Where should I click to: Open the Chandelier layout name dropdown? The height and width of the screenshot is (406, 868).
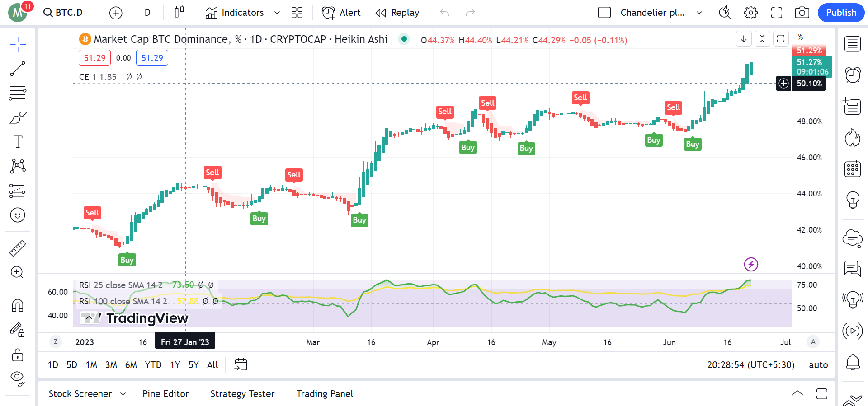coord(699,13)
